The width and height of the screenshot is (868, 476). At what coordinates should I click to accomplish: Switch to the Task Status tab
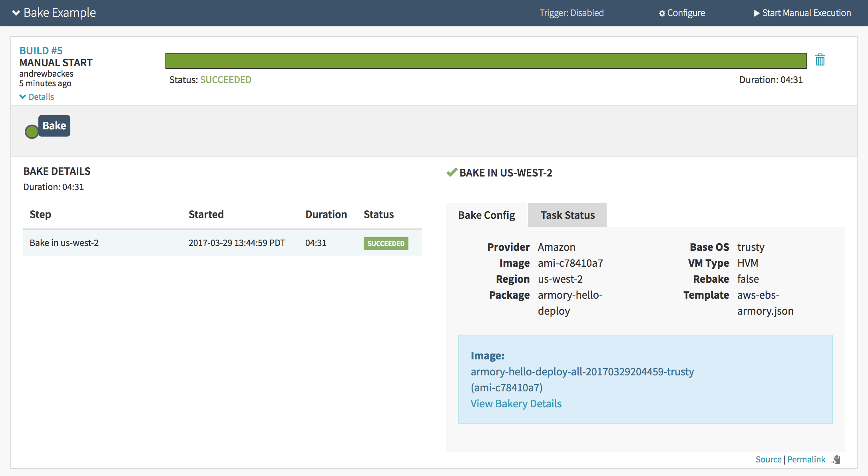(x=567, y=215)
